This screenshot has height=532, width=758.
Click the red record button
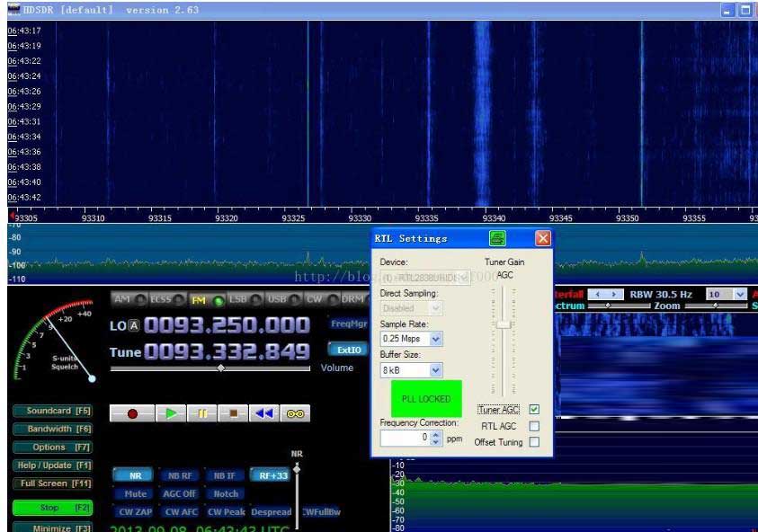133,413
